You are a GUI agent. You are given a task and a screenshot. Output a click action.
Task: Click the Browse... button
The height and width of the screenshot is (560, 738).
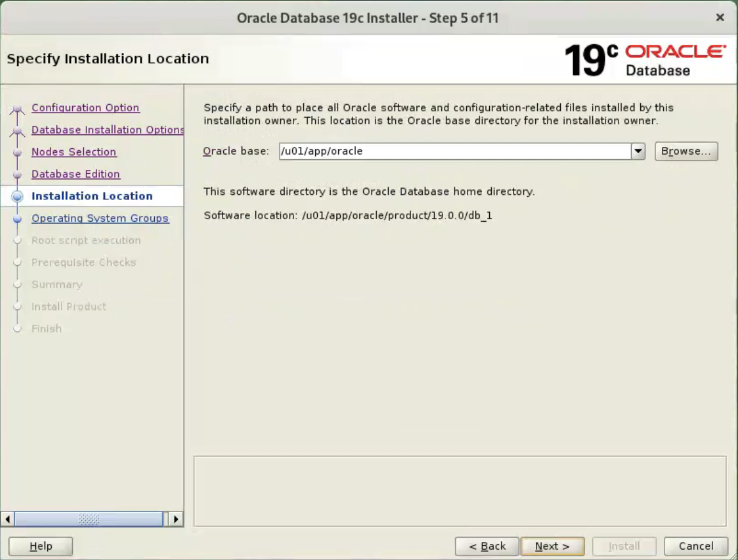(686, 152)
